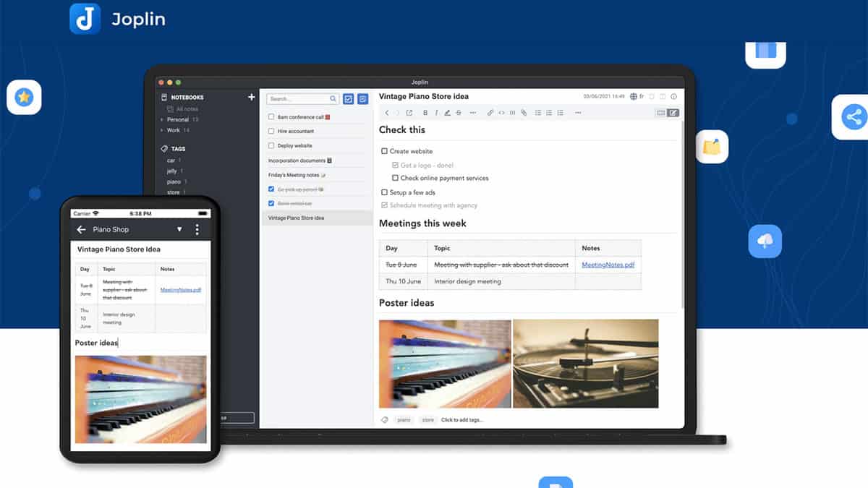Image resolution: width=868 pixels, height=488 pixels.
Task: Toggle bold formatting in the note toolbar
Action: pyautogui.click(x=425, y=113)
